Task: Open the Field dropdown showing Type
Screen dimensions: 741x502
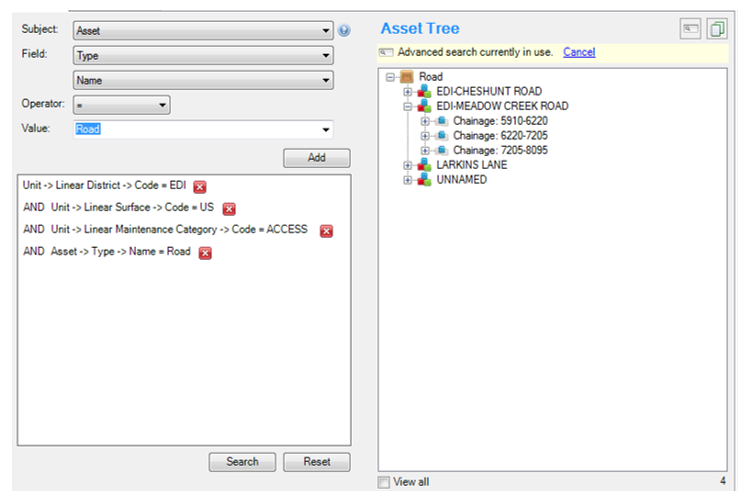Action: [x=203, y=56]
